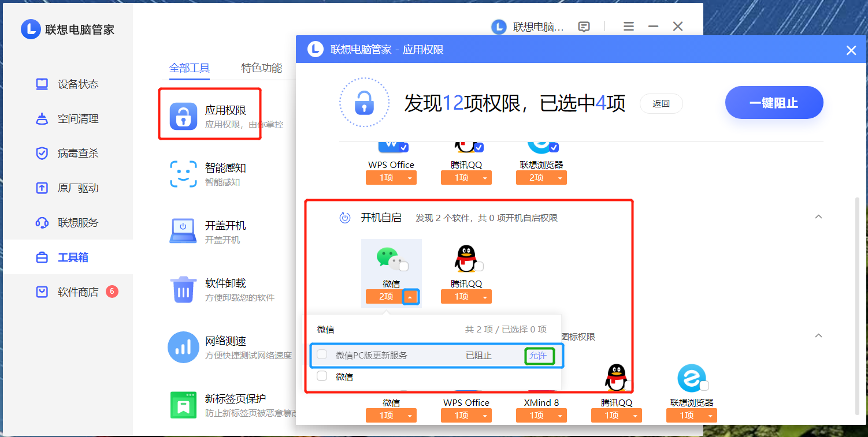Start 网络测速 via its bar-chart icon
Image resolution: width=868 pixels, height=437 pixels.
183,347
